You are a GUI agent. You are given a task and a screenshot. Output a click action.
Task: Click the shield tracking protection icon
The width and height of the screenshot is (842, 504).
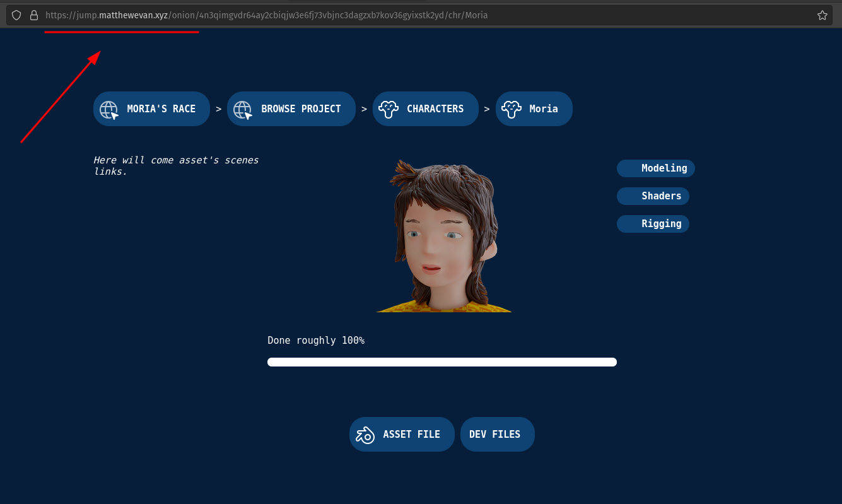click(x=16, y=15)
